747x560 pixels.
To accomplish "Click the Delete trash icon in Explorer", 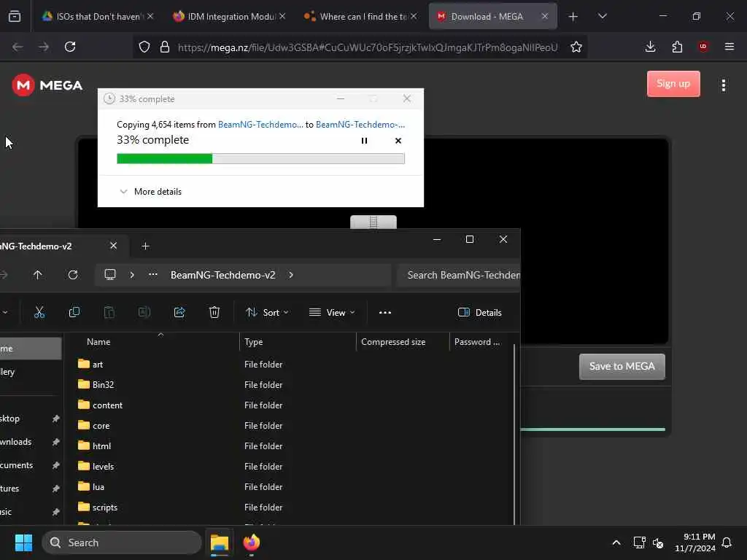I will click(x=214, y=312).
